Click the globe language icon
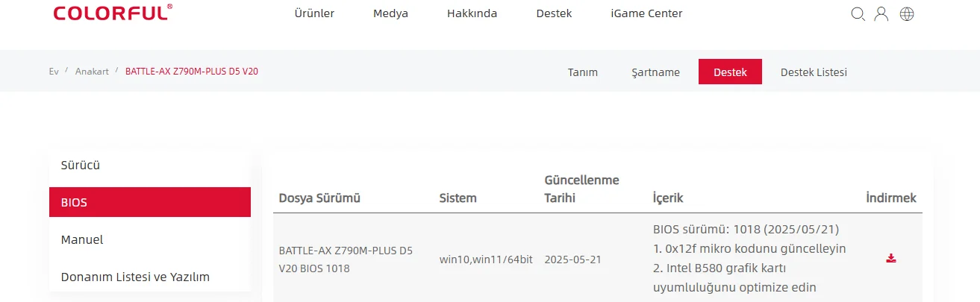Viewport: 980px width, 302px height. click(x=907, y=13)
